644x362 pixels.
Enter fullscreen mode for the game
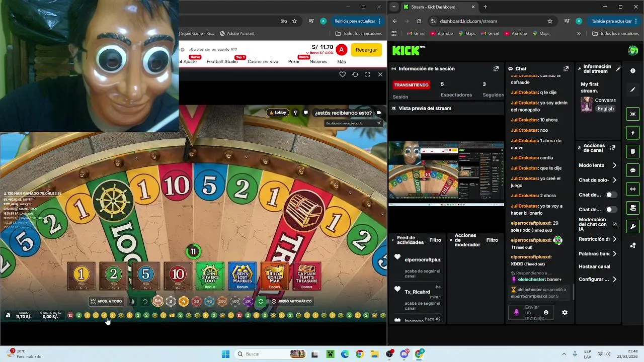[368, 74]
